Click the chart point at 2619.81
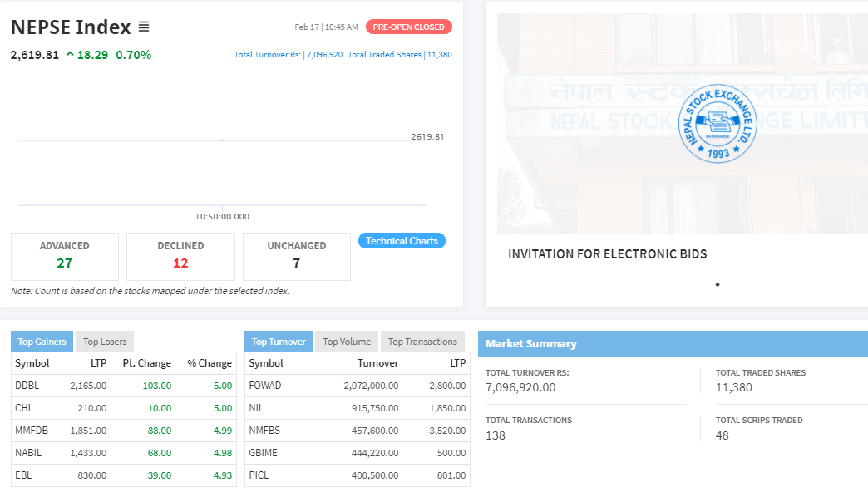The height and width of the screenshot is (492, 868). (222, 140)
